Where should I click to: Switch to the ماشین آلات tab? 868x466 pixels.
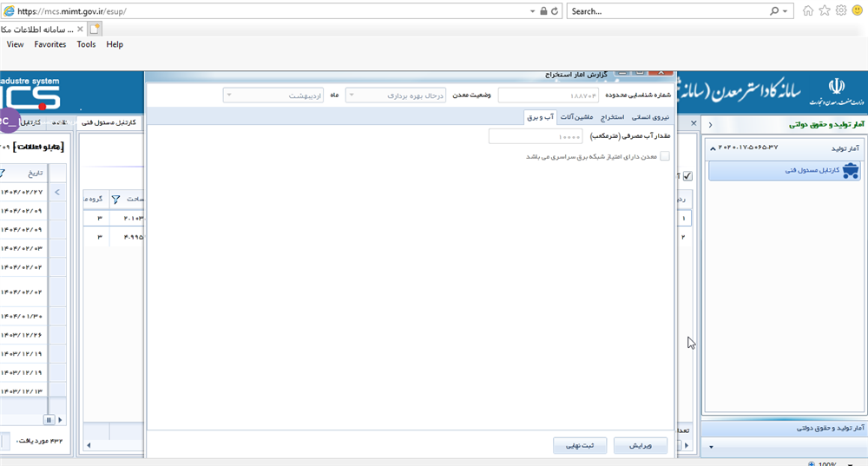[x=580, y=116]
